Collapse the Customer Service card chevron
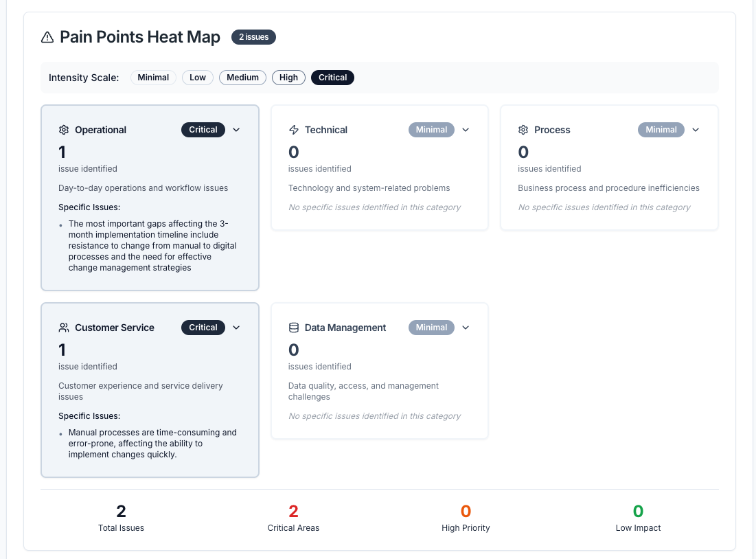The width and height of the screenshot is (756, 559). point(236,328)
